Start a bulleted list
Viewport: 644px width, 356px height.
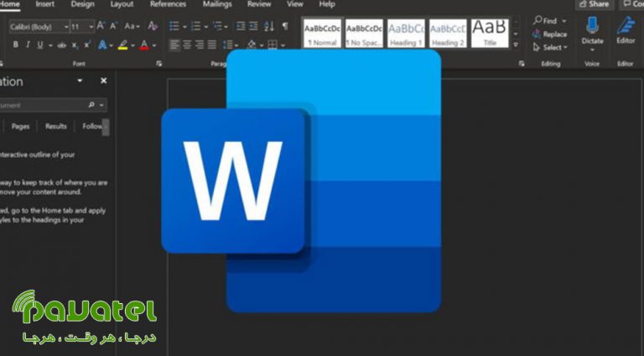point(174,26)
